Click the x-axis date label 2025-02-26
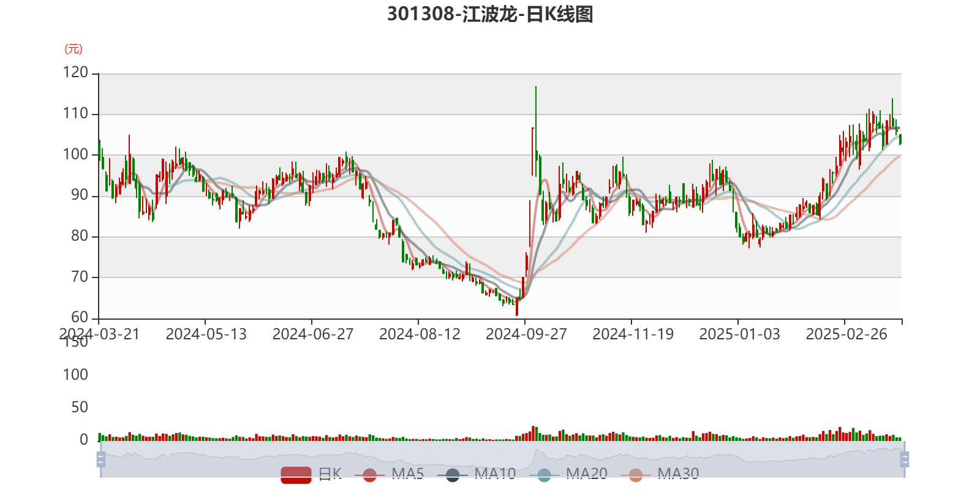This screenshot has width=980, height=490. (x=846, y=334)
